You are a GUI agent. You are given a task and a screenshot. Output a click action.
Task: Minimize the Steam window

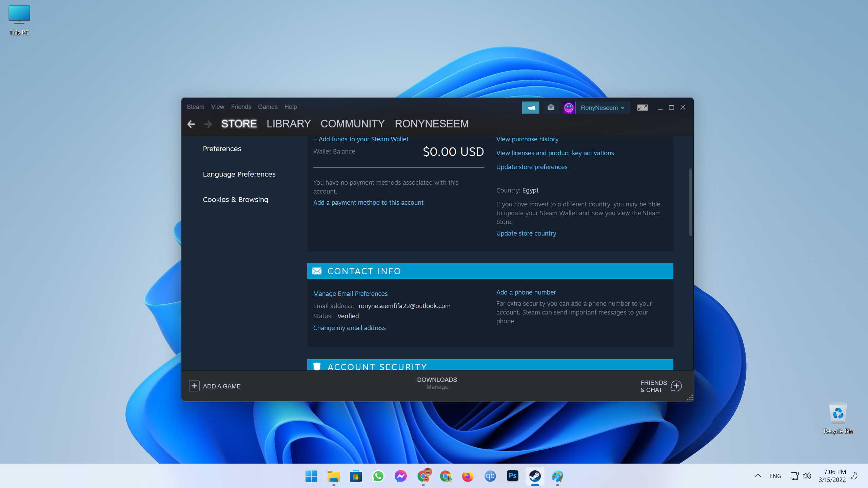(660, 108)
